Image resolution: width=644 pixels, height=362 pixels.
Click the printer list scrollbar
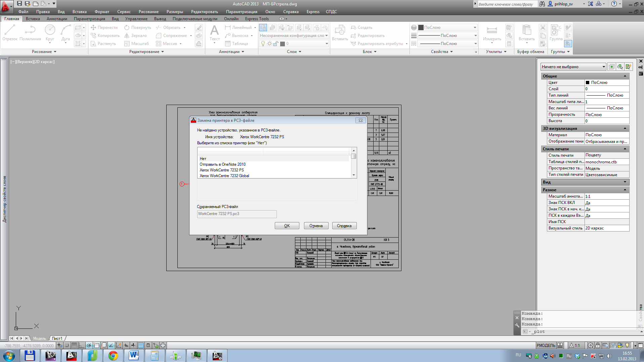point(353,163)
